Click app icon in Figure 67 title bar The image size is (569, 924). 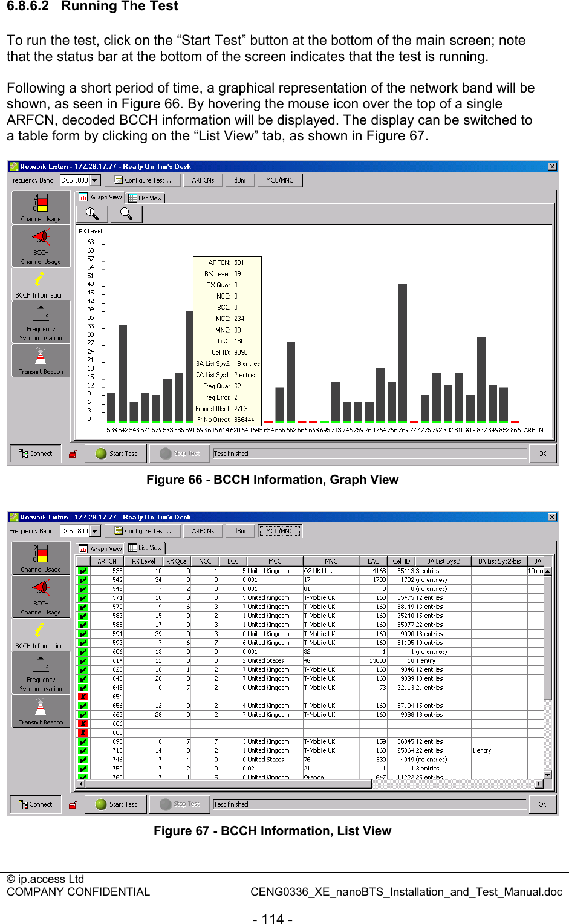point(14,517)
